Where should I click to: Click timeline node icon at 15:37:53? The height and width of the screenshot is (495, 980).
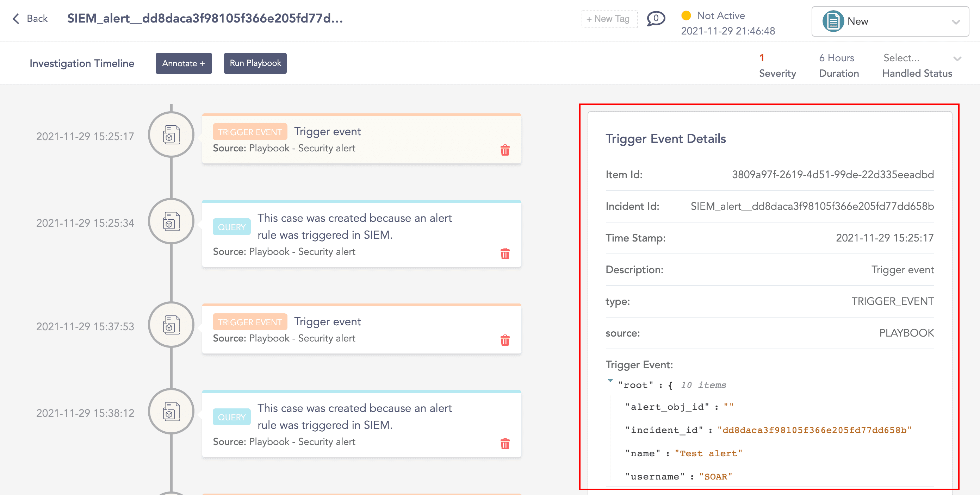171,325
